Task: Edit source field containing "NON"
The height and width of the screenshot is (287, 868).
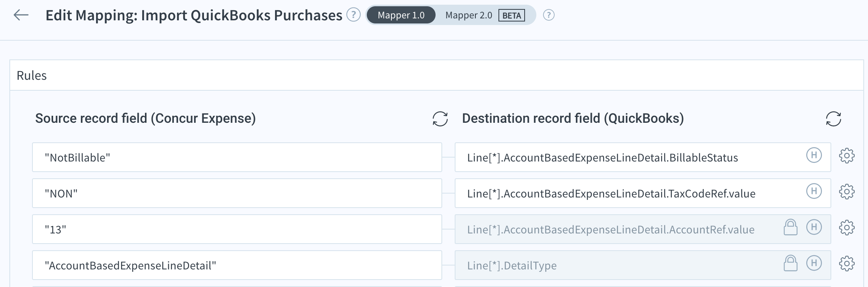Action: (237, 193)
